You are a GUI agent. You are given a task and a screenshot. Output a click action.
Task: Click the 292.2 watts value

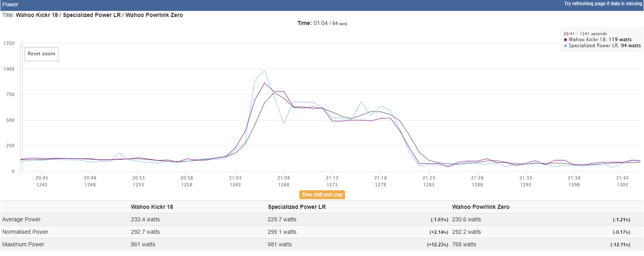pyautogui.click(x=467, y=232)
